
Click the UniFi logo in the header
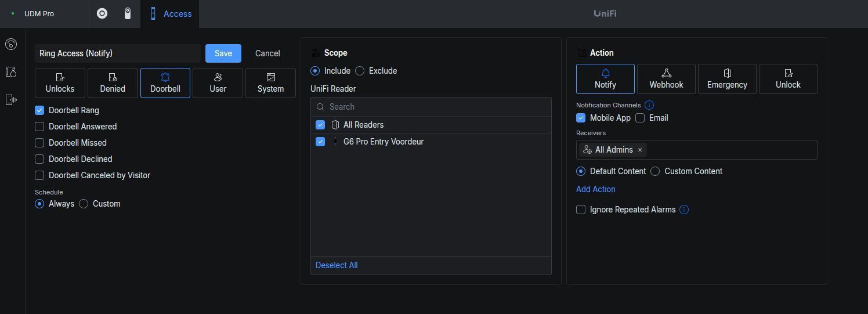(x=605, y=13)
